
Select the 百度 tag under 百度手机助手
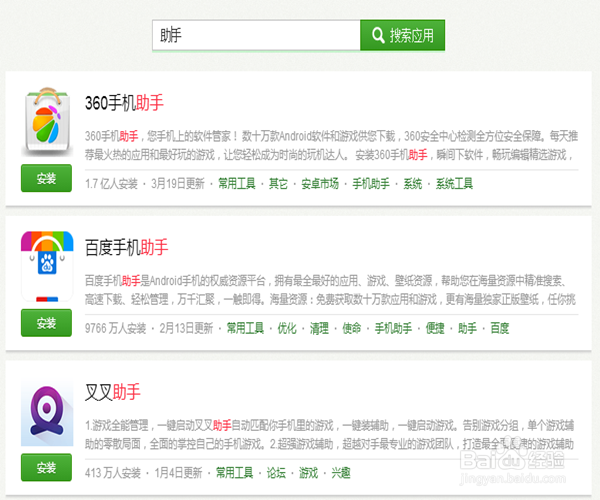[500, 328]
